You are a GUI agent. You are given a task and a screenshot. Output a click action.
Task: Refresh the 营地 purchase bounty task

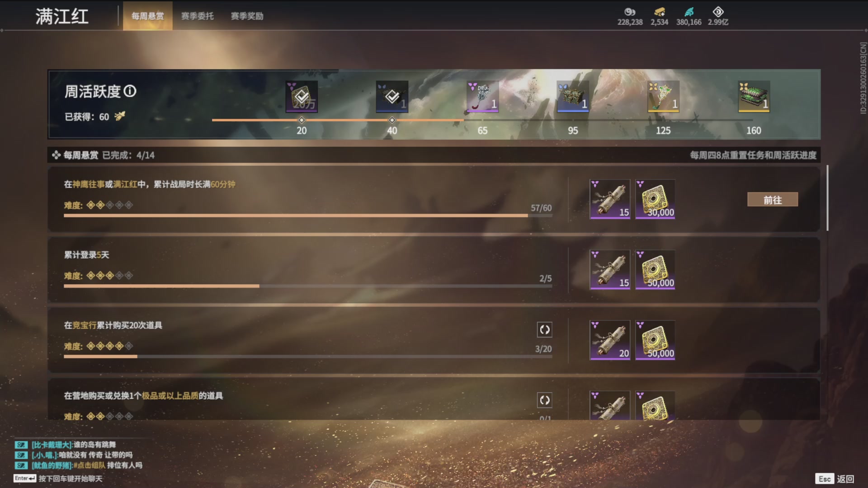(544, 400)
